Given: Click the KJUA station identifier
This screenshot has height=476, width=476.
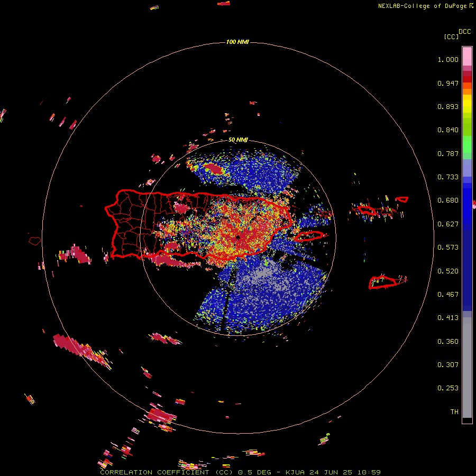Looking at the screenshot, I should coord(296,472).
